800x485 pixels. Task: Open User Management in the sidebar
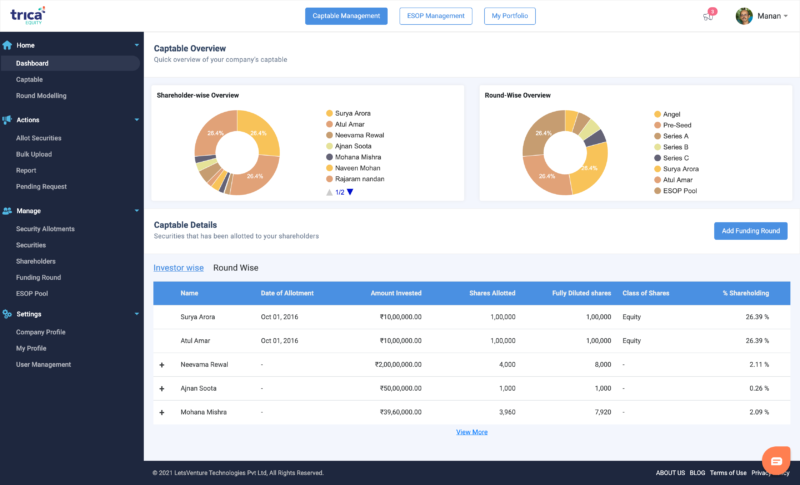point(43,365)
